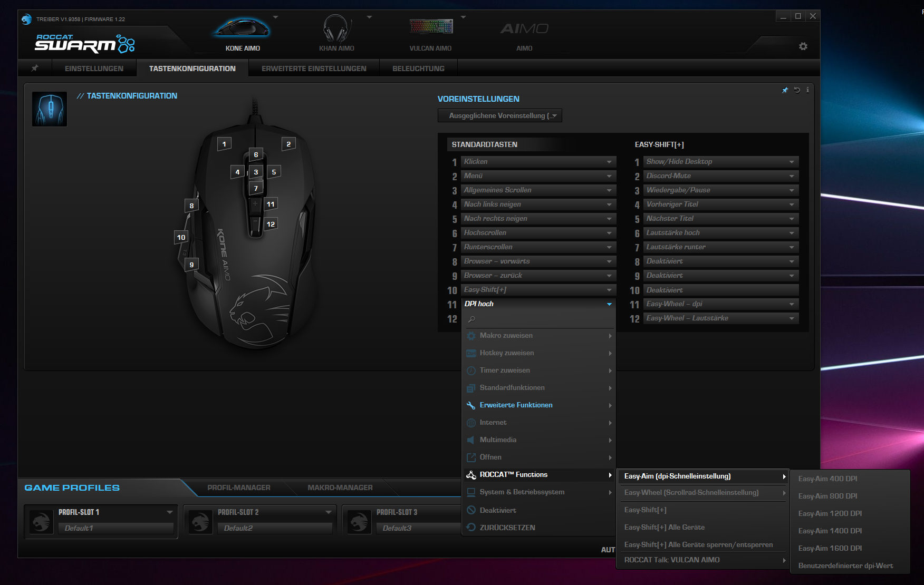This screenshot has width=924, height=585.
Task: Expand the Profil-Slot 2 dropdown arrow
Action: click(x=329, y=512)
